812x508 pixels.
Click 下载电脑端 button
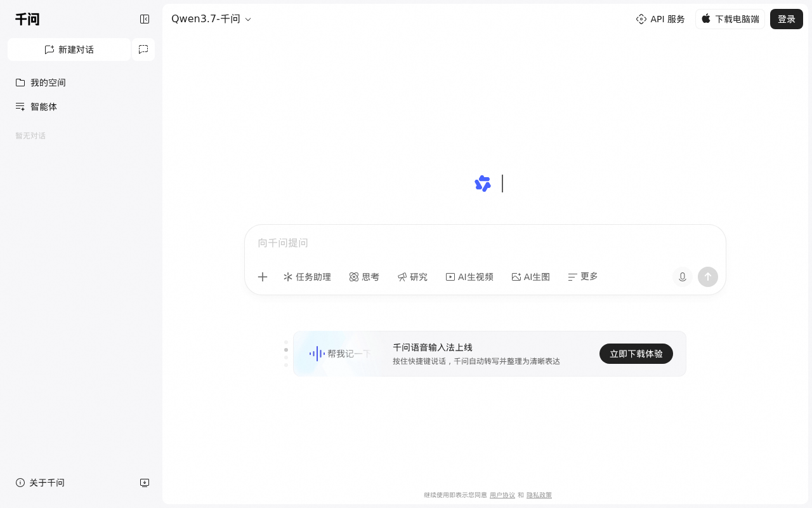click(730, 19)
